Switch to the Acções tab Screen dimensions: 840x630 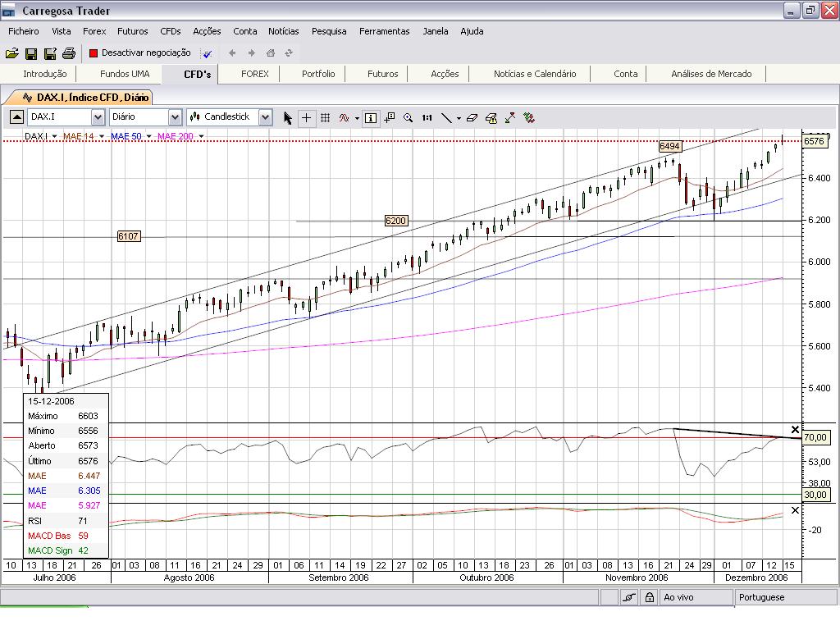[x=445, y=74]
